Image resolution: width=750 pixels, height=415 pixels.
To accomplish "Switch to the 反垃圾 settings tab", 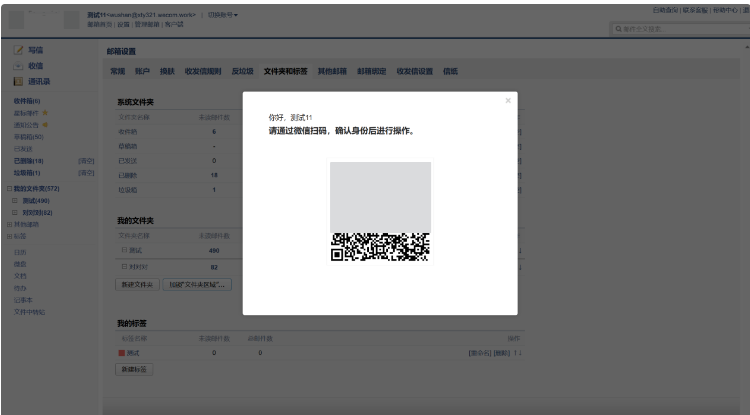I will tap(242, 72).
